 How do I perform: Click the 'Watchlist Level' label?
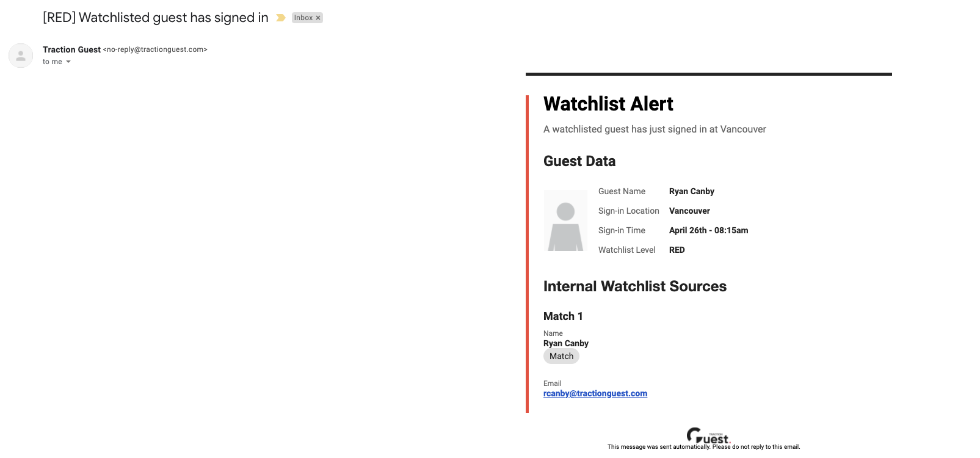tap(627, 250)
